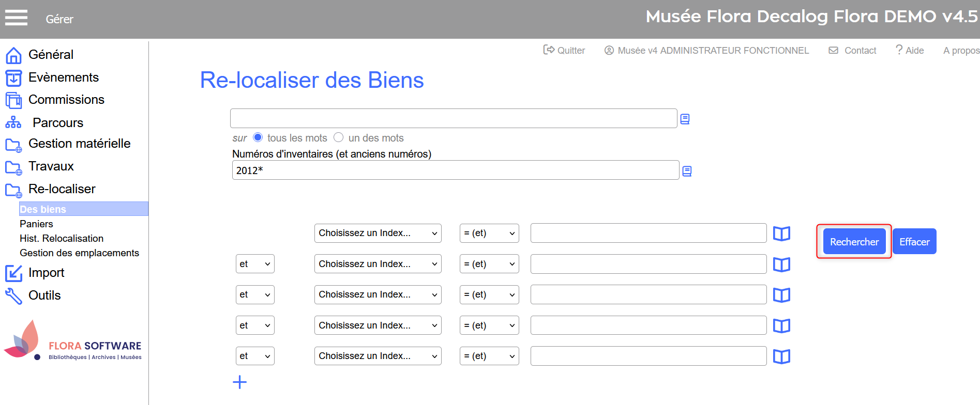Open list icon beside inventory number field

point(687,171)
